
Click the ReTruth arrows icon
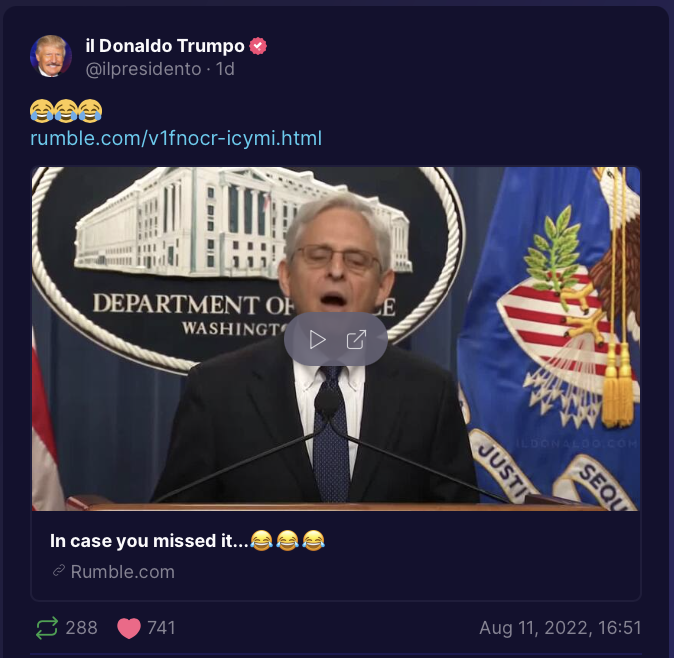click(46, 627)
